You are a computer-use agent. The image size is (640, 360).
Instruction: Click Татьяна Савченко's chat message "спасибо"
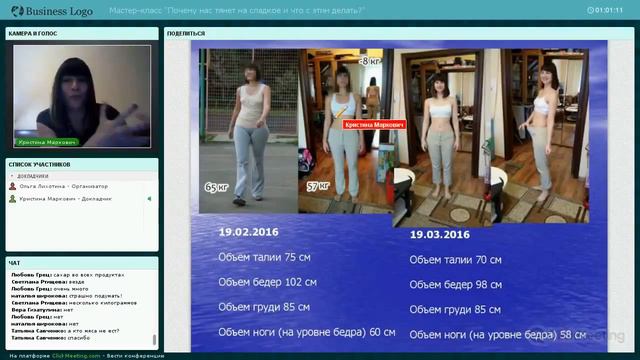79,338
